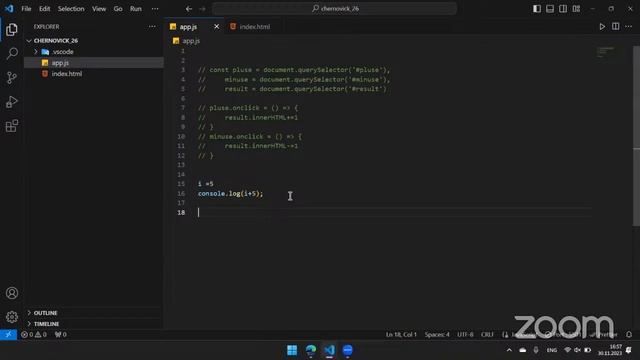Click Ln 18, Col 1 in the status bar
640x360 pixels.
(401, 335)
